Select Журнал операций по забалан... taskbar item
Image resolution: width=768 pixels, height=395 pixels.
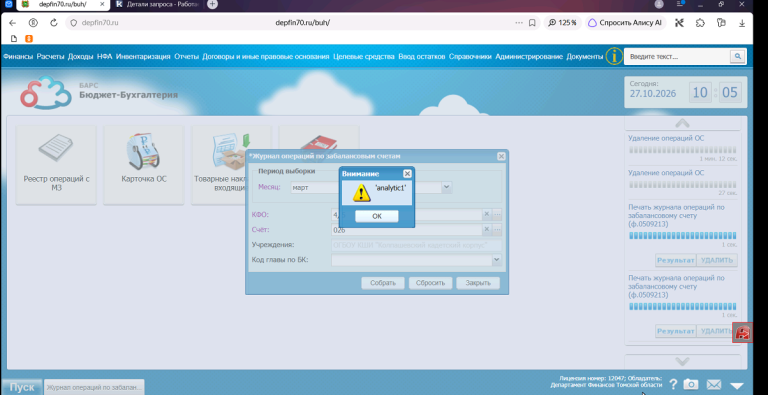click(94, 387)
